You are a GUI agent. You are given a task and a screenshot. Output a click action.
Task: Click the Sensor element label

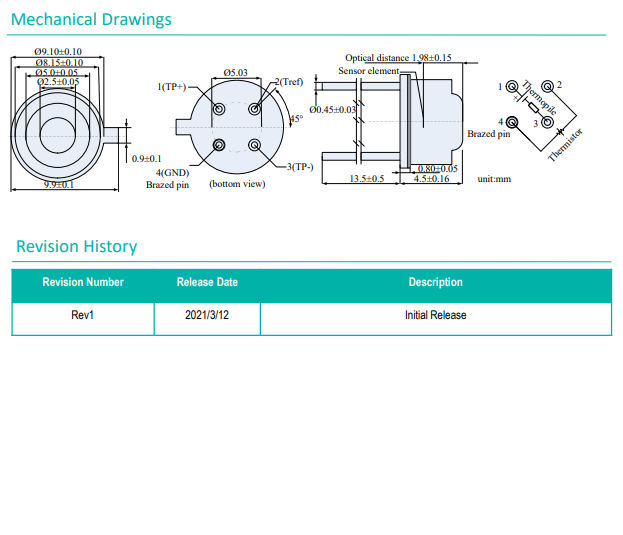coord(368,71)
